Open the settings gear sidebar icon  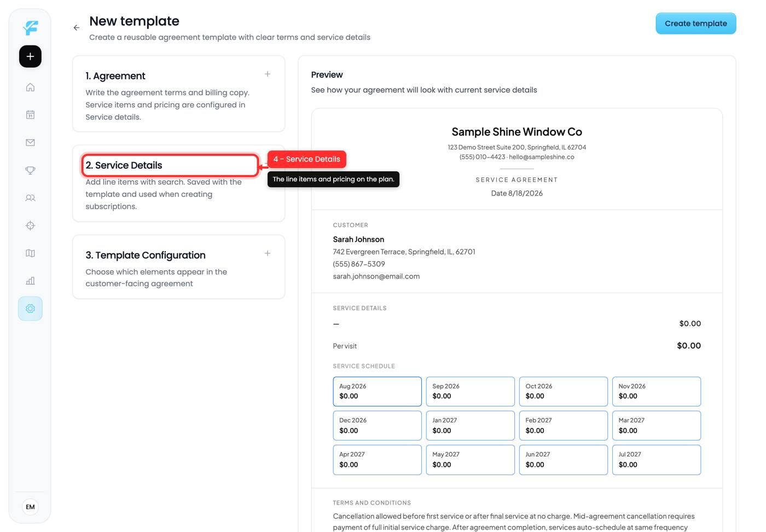30,309
